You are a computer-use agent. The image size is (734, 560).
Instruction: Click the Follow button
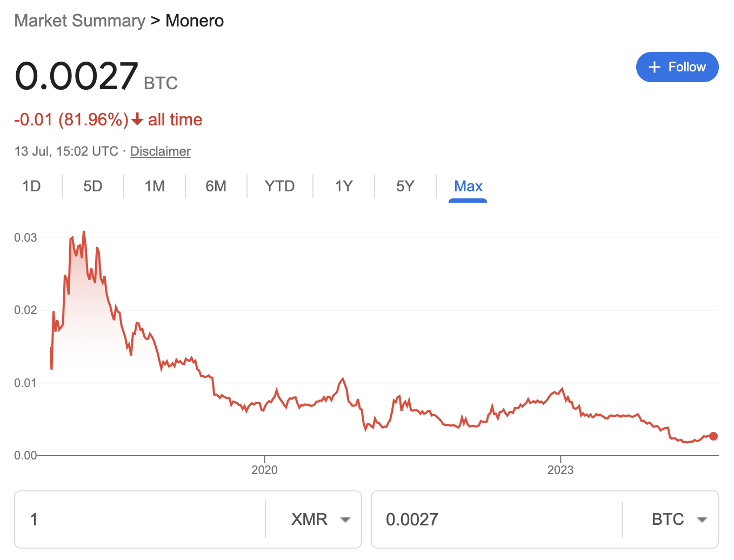(677, 67)
